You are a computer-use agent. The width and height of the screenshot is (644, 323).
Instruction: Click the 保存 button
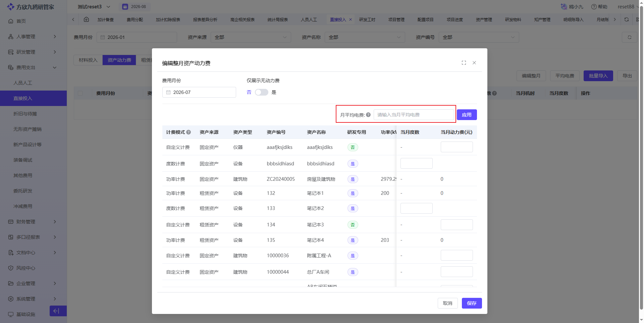[472, 303]
